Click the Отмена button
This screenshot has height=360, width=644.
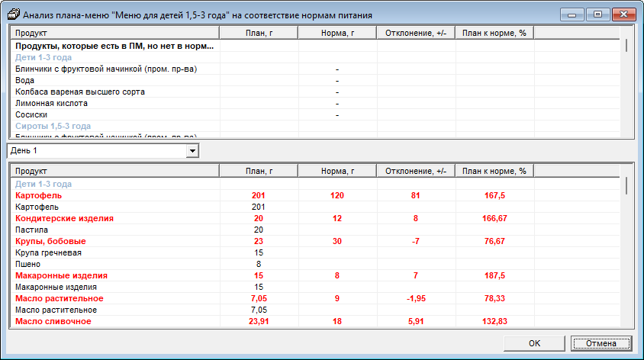(x=601, y=343)
